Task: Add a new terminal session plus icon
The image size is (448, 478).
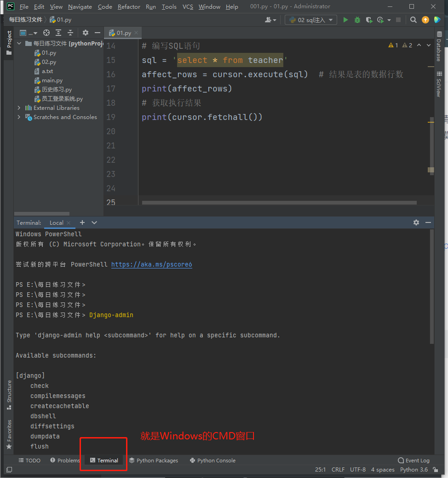Action: point(82,222)
